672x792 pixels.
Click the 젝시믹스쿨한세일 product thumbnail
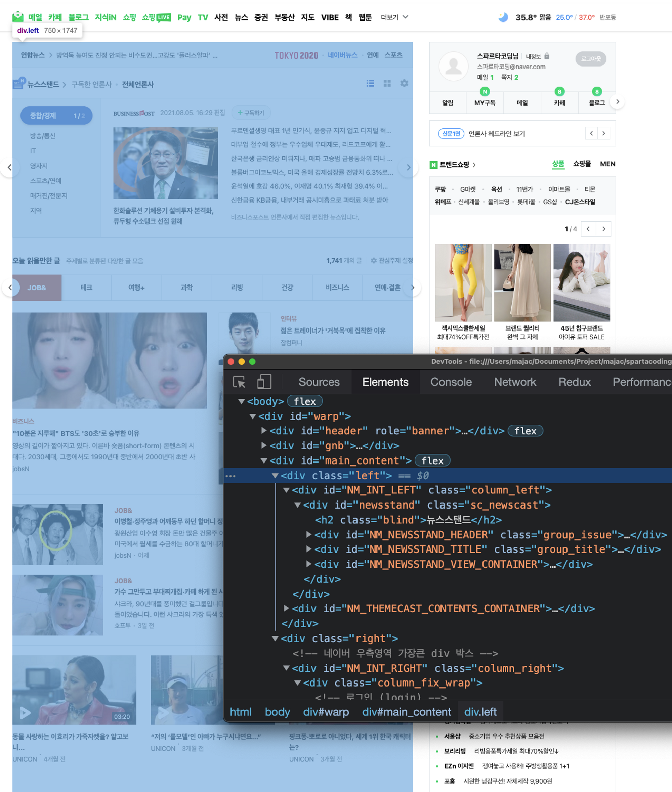point(463,282)
